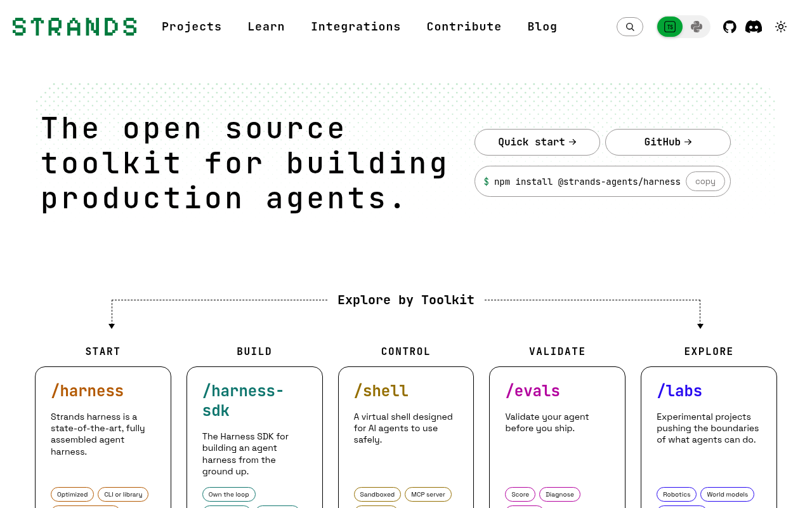Click the Robotics tag

[676, 495]
